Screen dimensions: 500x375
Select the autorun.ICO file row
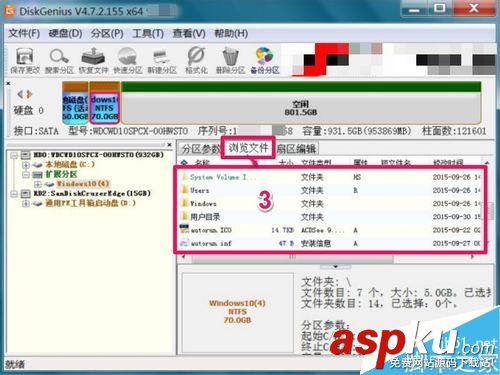(x=330, y=230)
